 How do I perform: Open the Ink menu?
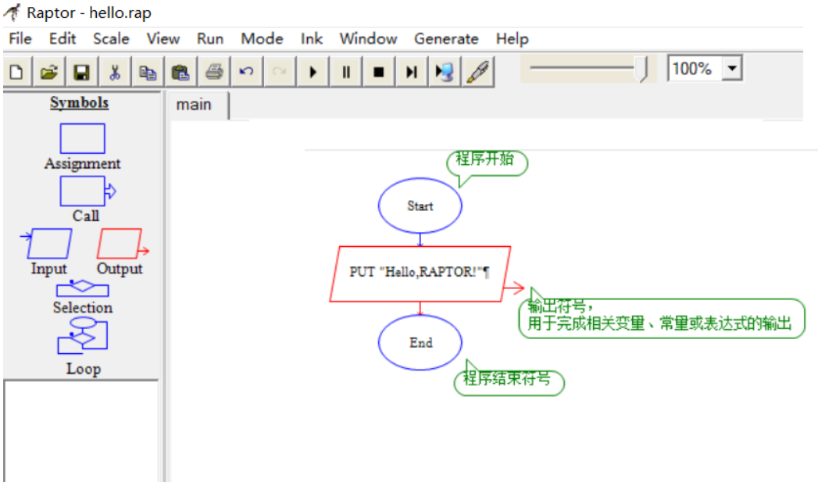(x=312, y=38)
